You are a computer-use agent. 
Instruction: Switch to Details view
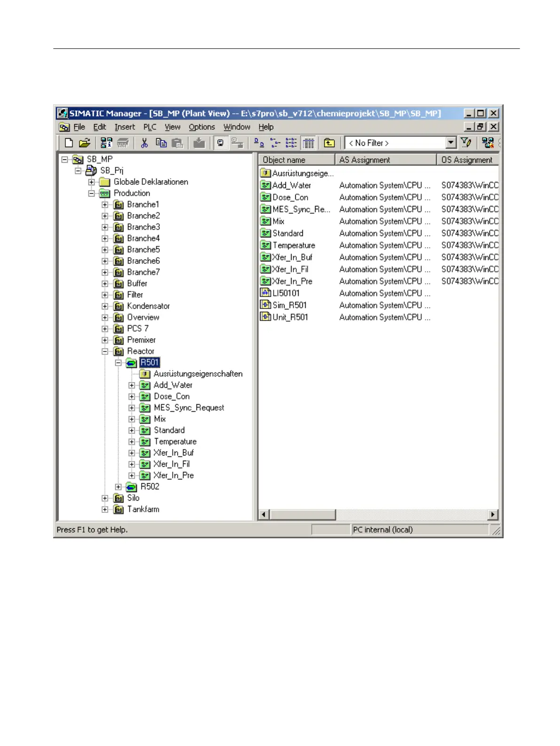(308, 143)
